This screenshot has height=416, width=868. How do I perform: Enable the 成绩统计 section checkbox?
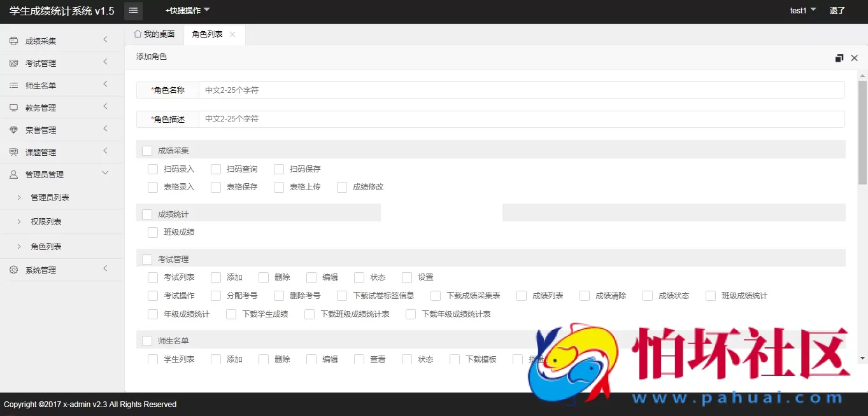[146, 214]
